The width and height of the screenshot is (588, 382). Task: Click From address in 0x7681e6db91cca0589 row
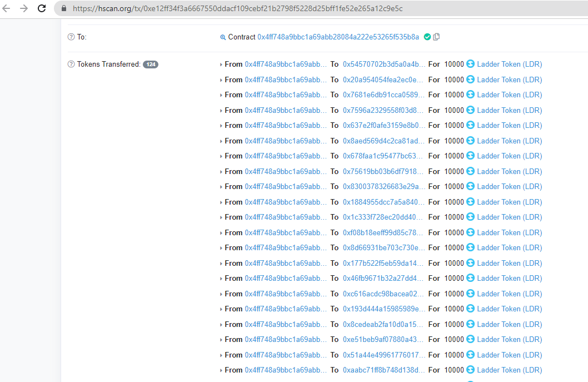click(x=286, y=95)
